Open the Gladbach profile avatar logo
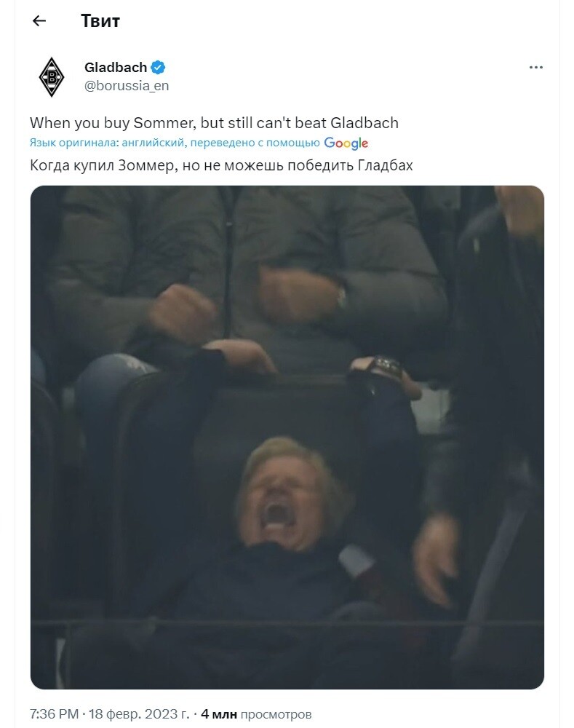Image resolution: width=574 pixels, height=728 pixels. click(52, 76)
